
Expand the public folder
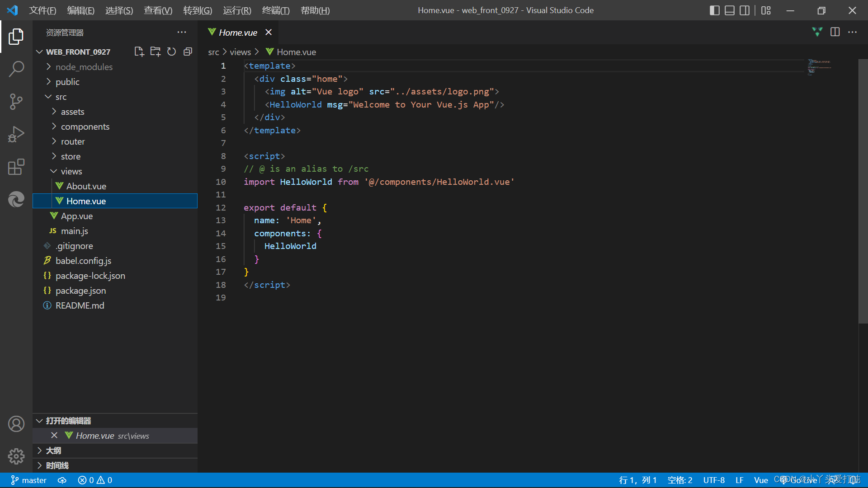[x=48, y=82]
